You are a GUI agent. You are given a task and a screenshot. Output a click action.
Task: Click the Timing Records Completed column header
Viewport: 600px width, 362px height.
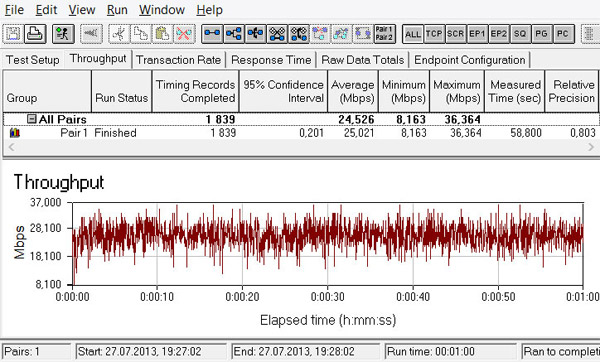pyautogui.click(x=195, y=91)
